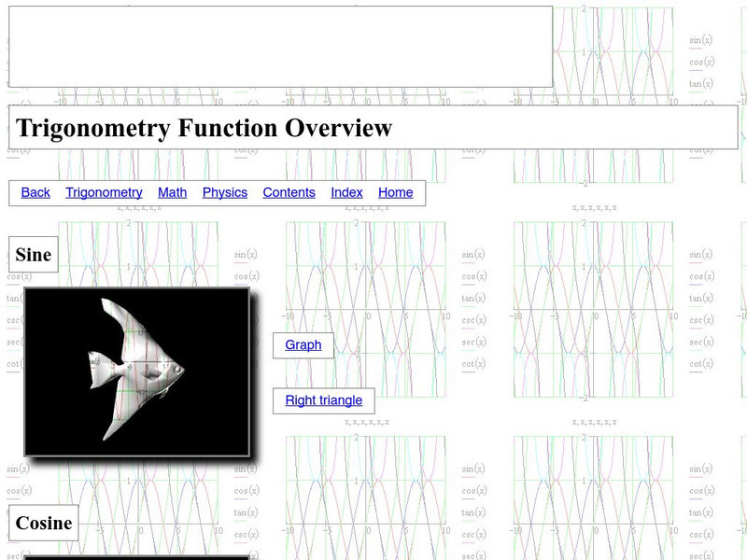Screen dimensions: 747x560
Task: Open the Sine Graph link
Action: (x=303, y=344)
